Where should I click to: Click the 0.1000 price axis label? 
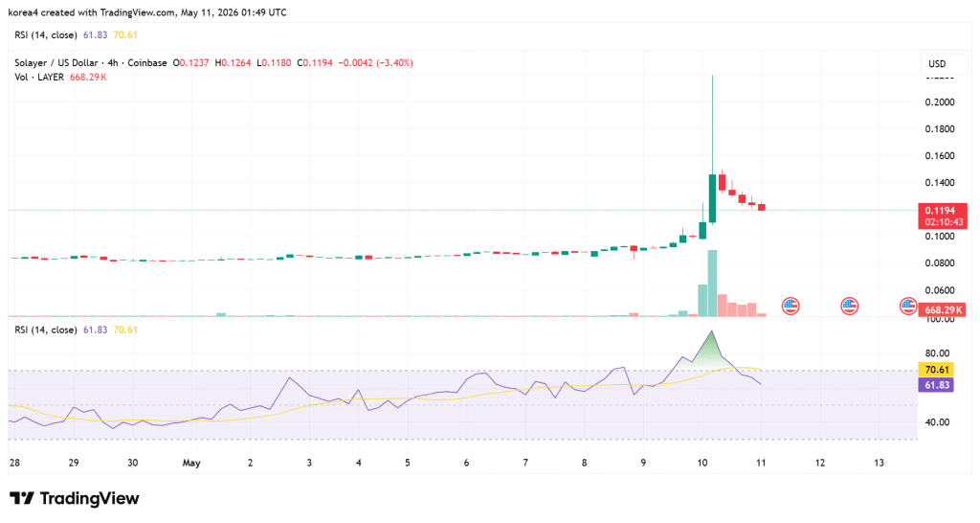[x=940, y=236]
